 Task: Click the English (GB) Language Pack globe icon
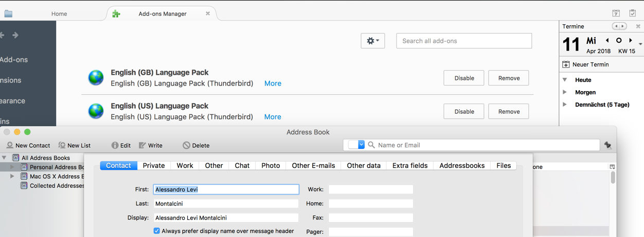click(x=96, y=77)
